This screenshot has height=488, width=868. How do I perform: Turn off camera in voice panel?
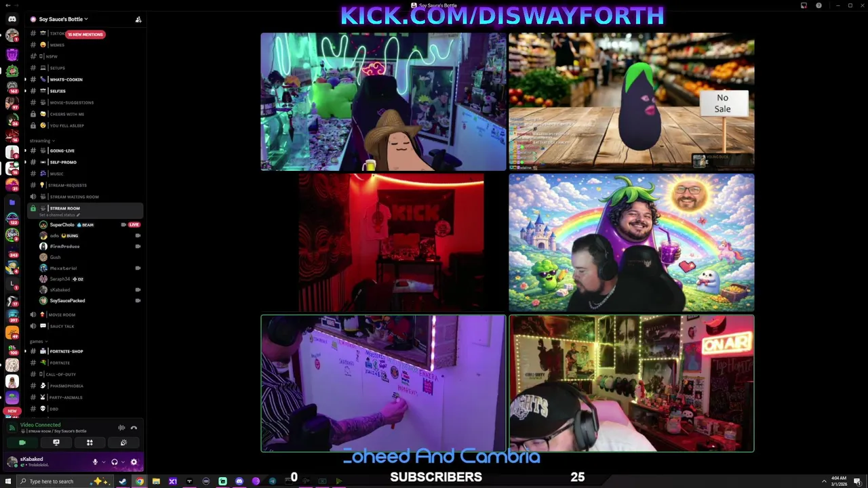click(x=22, y=443)
